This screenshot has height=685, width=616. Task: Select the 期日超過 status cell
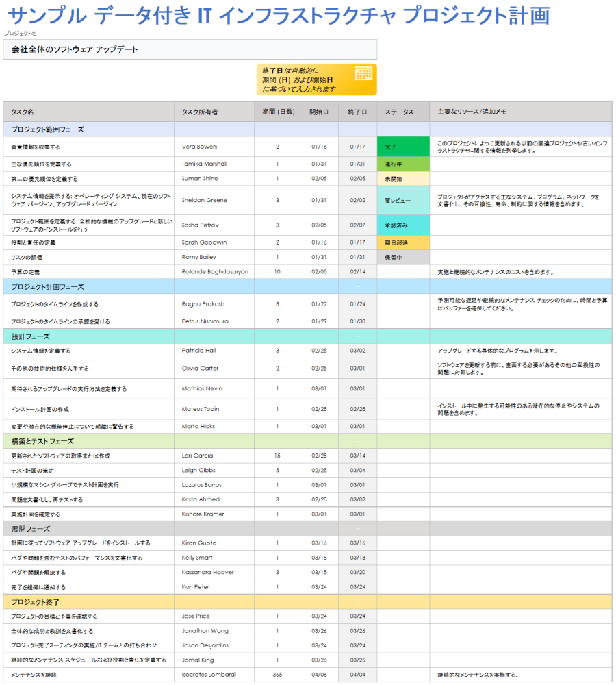click(403, 242)
